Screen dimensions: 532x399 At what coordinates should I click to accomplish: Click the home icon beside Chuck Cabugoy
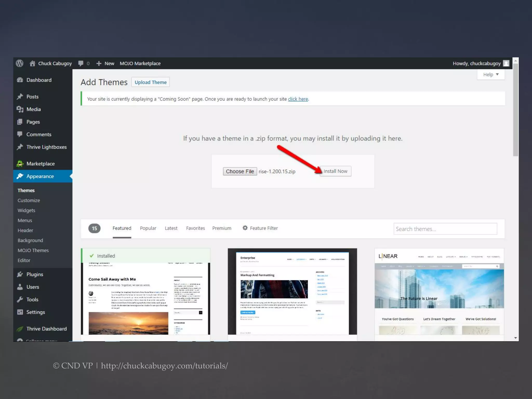click(32, 63)
